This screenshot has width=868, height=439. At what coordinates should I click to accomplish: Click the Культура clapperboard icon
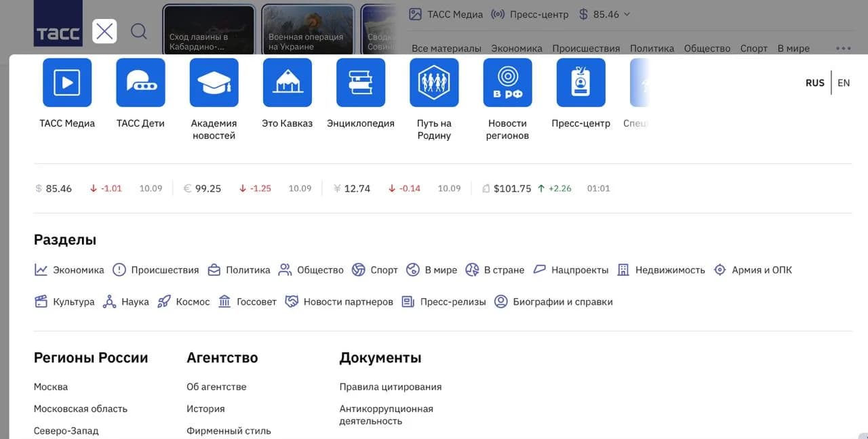pos(41,301)
